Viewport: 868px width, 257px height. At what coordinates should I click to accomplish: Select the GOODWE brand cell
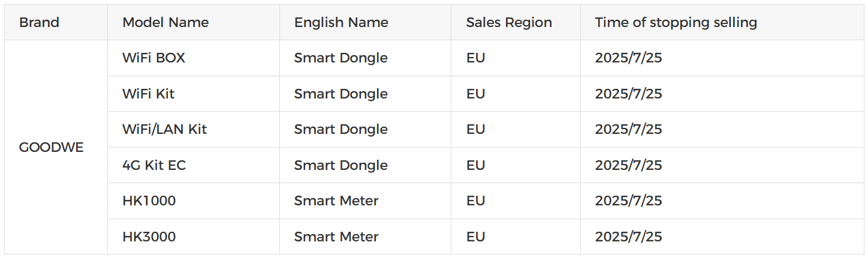(52, 148)
